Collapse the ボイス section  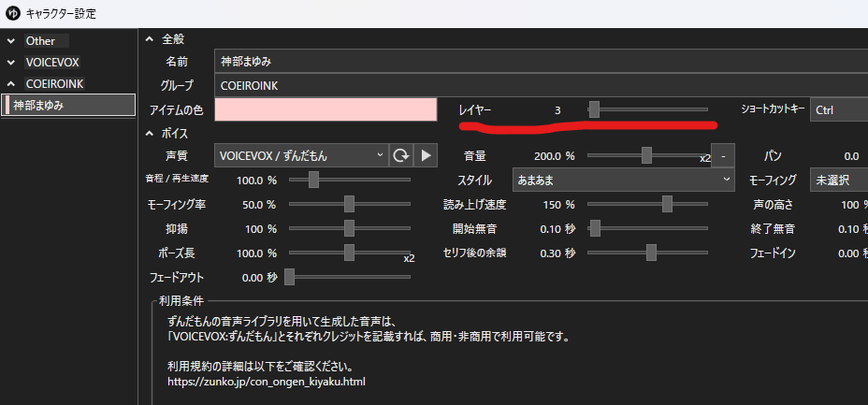(149, 134)
